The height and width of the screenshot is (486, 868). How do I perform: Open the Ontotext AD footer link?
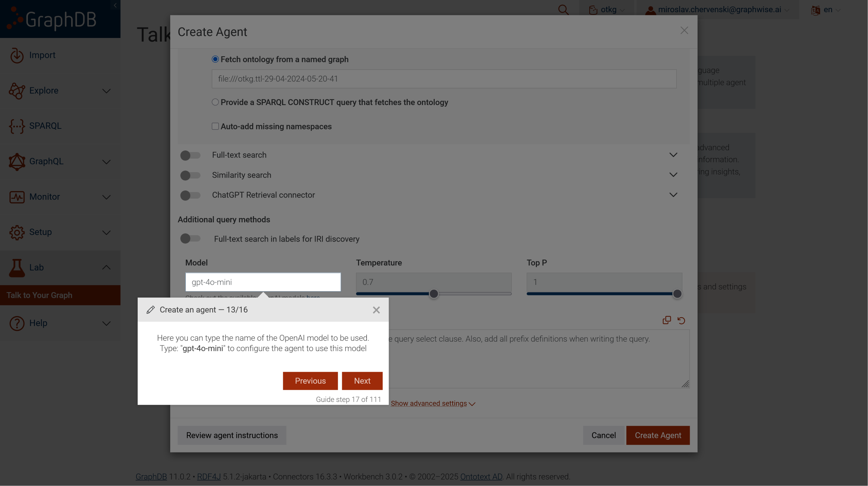pyautogui.click(x=481, y=477)
